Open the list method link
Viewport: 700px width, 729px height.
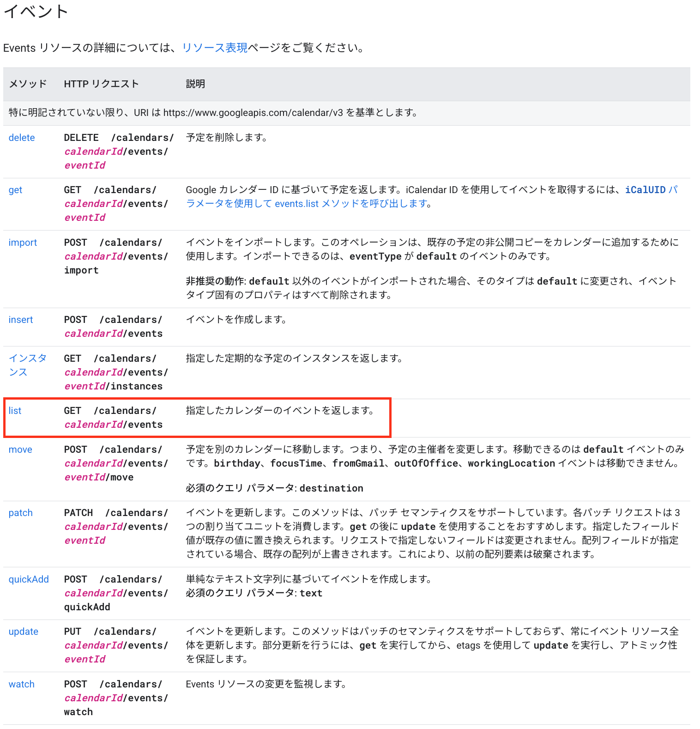(x=15, y=411)
